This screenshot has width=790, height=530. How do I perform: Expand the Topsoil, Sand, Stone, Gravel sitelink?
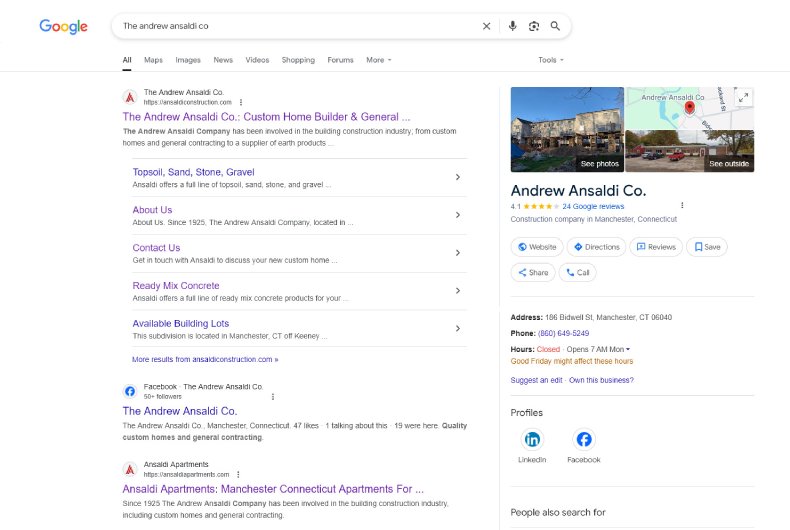[x=457, y=177]
